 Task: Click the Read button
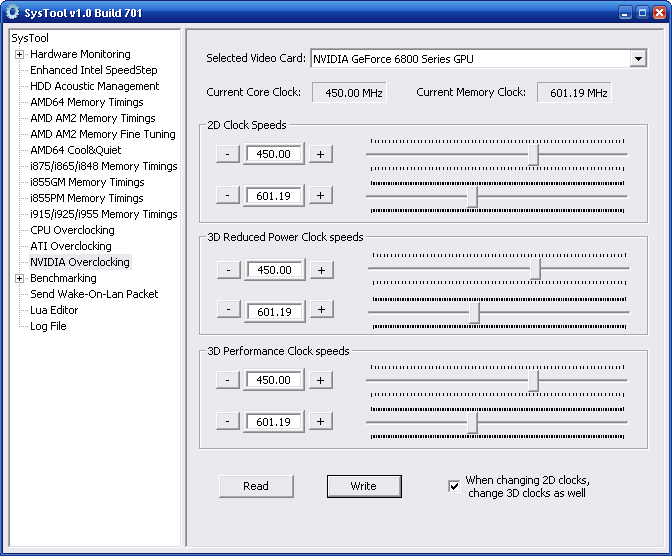pyautogui.click(x=256, y=486)
